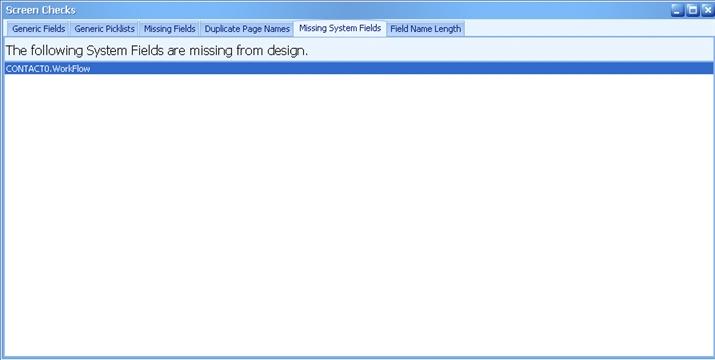Screen dimensions: 715x360
Task: Minimize the Screen Checks window
Action: (677, 10)
